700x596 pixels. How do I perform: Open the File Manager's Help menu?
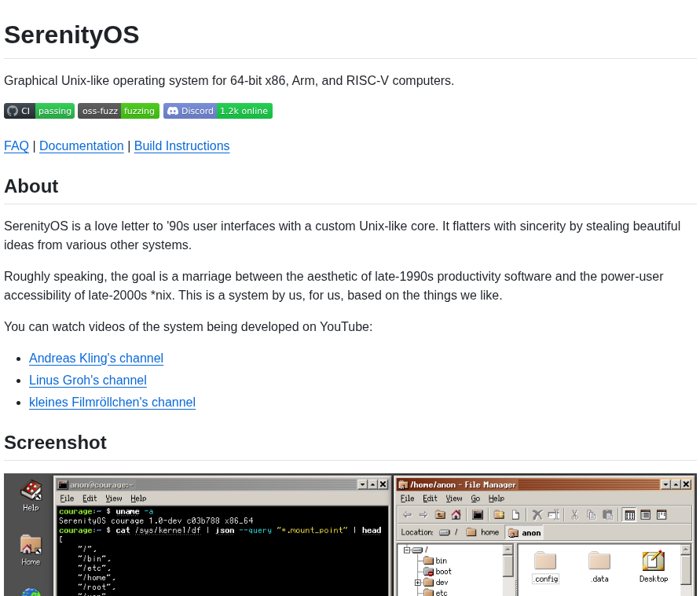coord(497,499)
